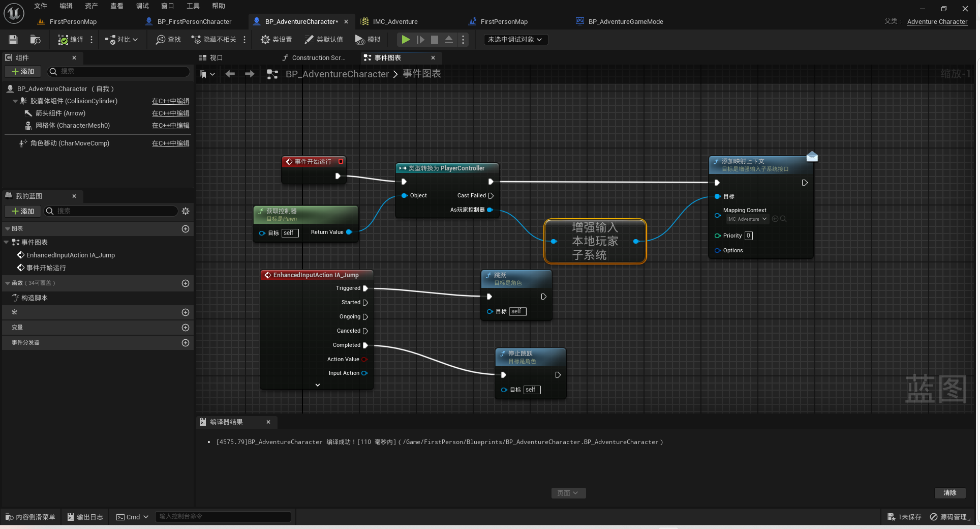Screen dimensions: 980x529
Task: Toggle the Simulate button
Action: point(367,40)
